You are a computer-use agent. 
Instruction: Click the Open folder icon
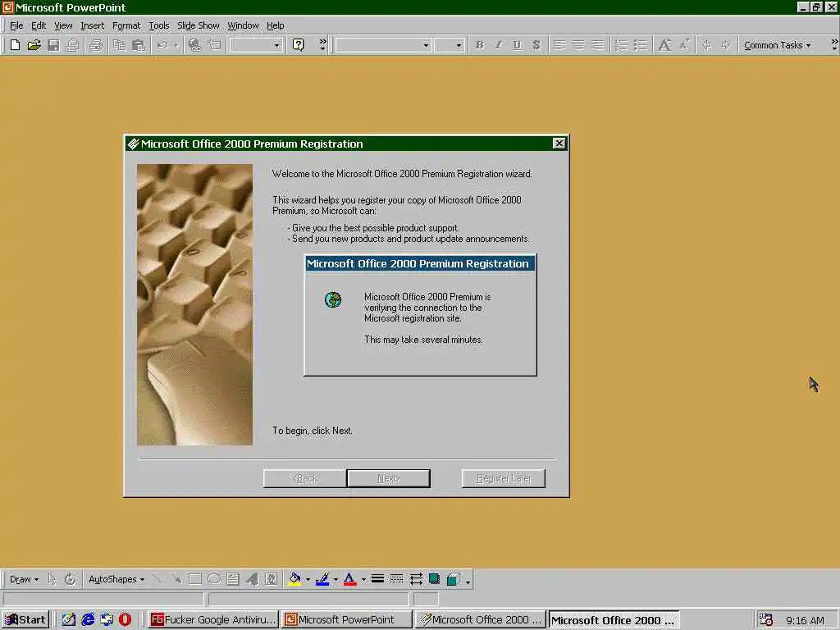coord(34,45)
